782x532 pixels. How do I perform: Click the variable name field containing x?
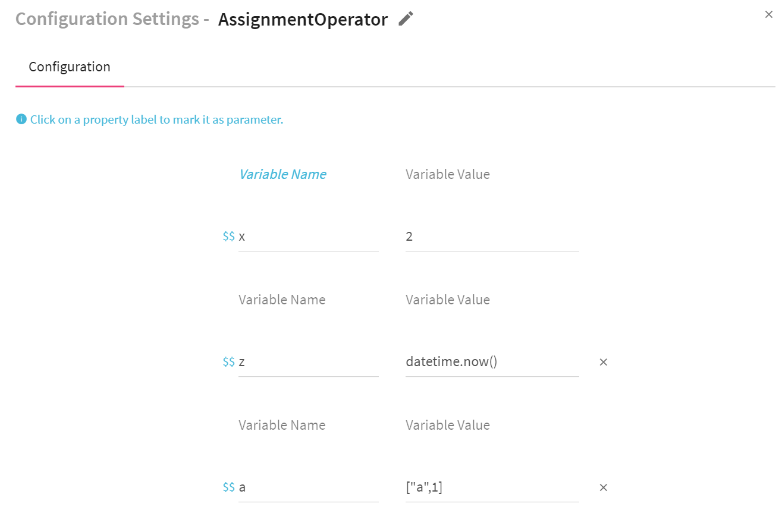click(x=308, y=237)
